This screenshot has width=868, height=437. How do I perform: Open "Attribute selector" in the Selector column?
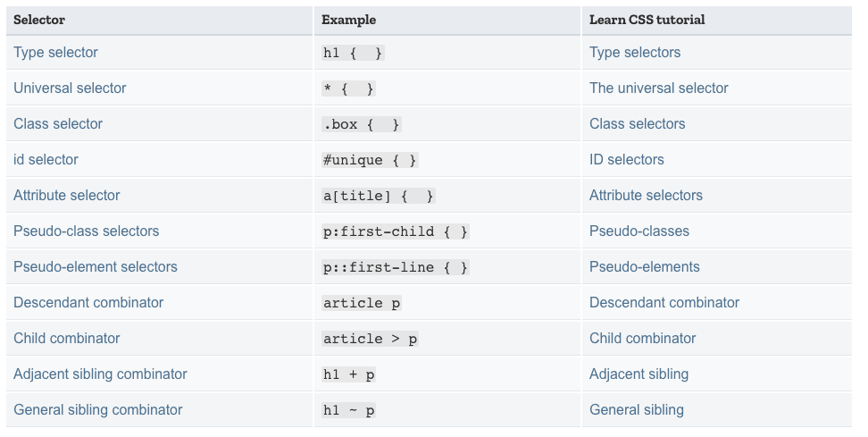66,196
